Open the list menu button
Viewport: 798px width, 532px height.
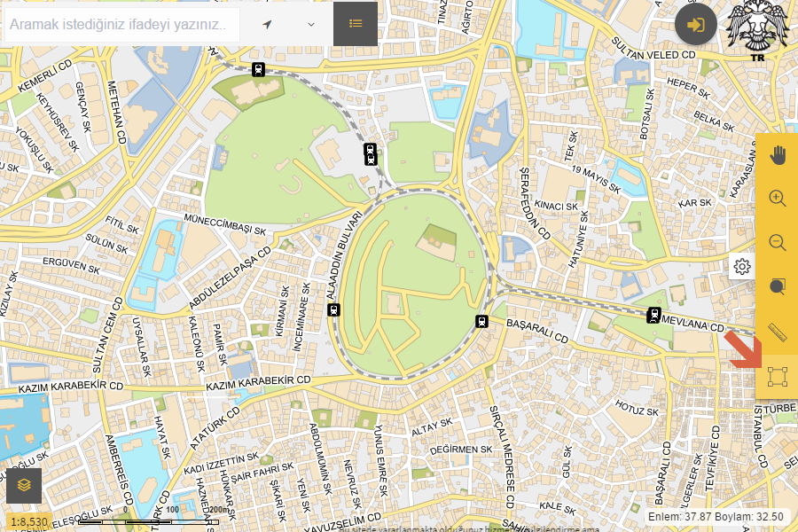356,24
